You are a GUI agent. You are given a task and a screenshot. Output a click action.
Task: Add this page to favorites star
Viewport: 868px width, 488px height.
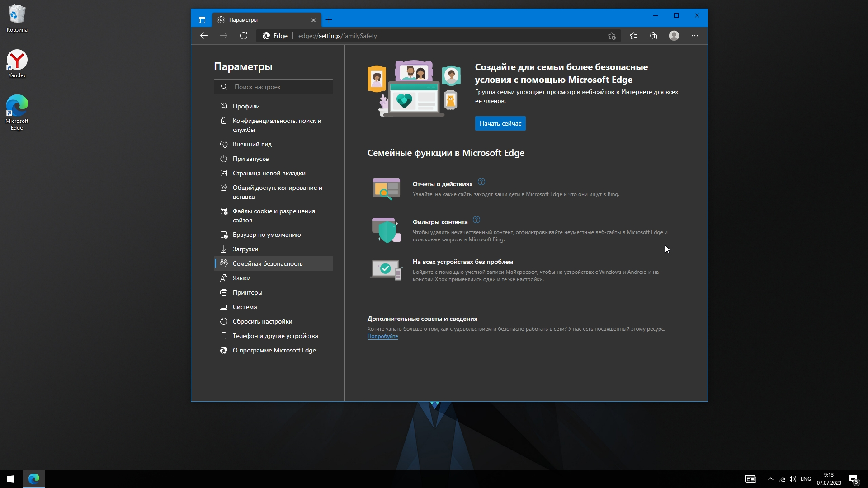point(612,36)
